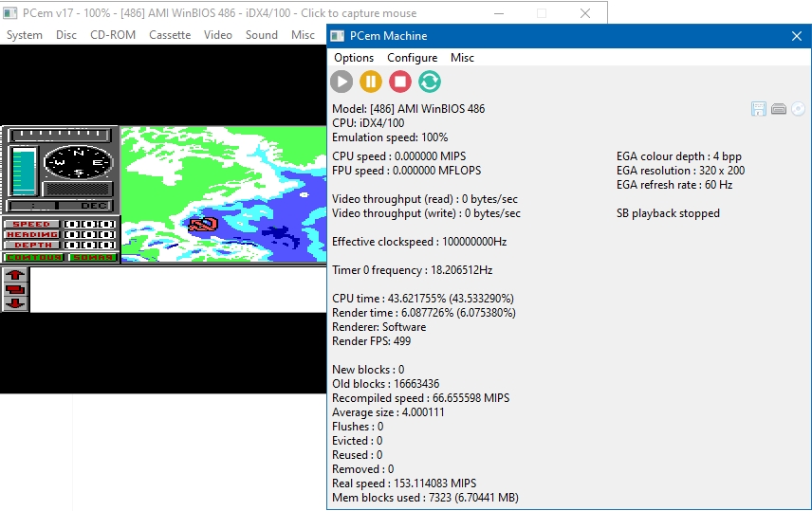This screenshot has width=812, height=511.
Task: Click the compass dial in the game
Action: click(78, 162)
